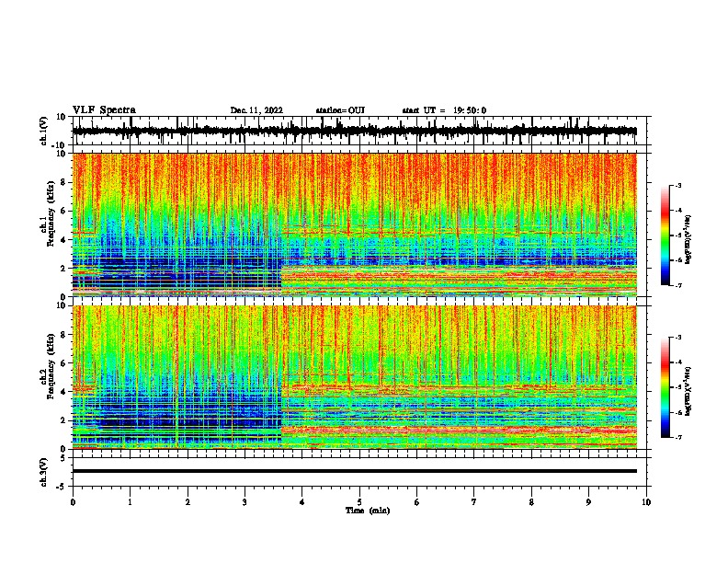Click the ch.2 colorbar "log(PSD)(V²/Hz)" label
Image resolution: width=728 pixels, height=563 pixels.
coord(688,391)
